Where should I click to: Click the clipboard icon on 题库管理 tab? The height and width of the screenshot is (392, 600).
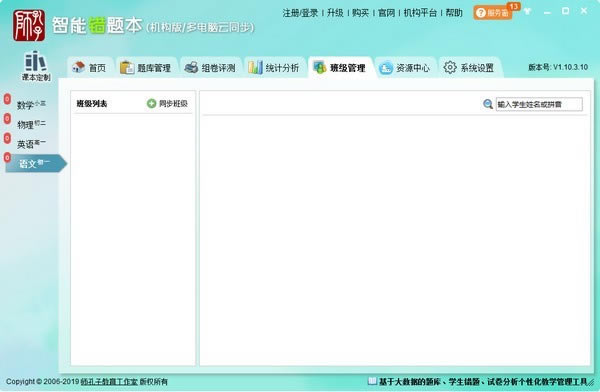click(x=127, y=67)
